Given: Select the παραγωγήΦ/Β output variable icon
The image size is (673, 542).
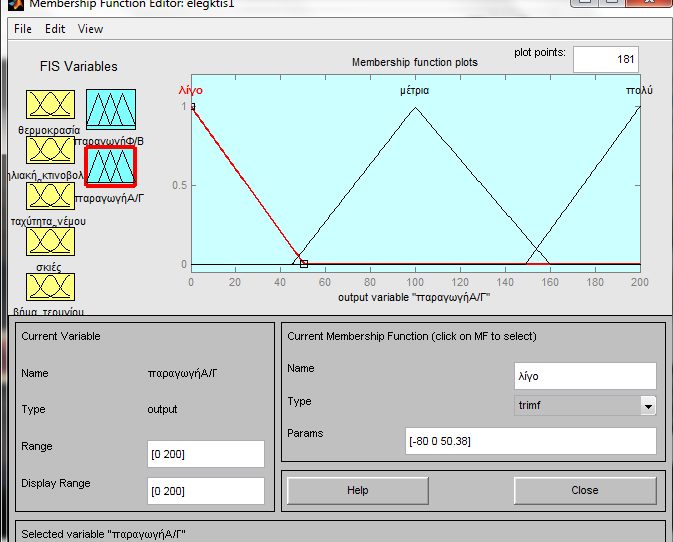Looking at the screenshot, I should click(x=111, y=109).
